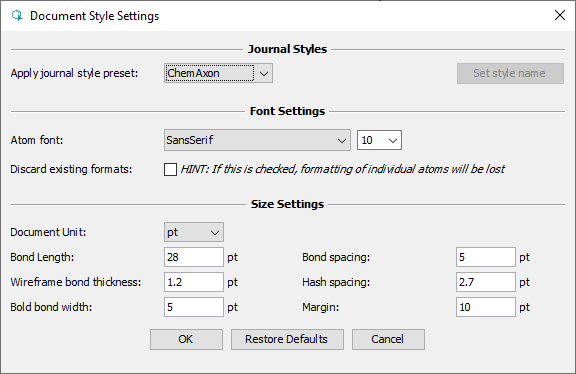Click the 'Hash spacing:' label

click(x=336, y=282)
